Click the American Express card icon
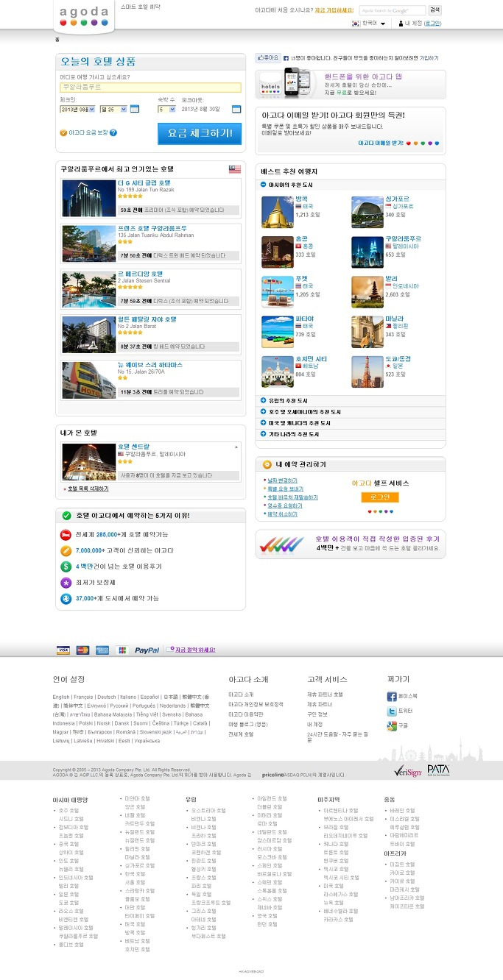Image resolution: width=503 pixels, height=980 pixels. pyautogui.click(x=102, y=650)
